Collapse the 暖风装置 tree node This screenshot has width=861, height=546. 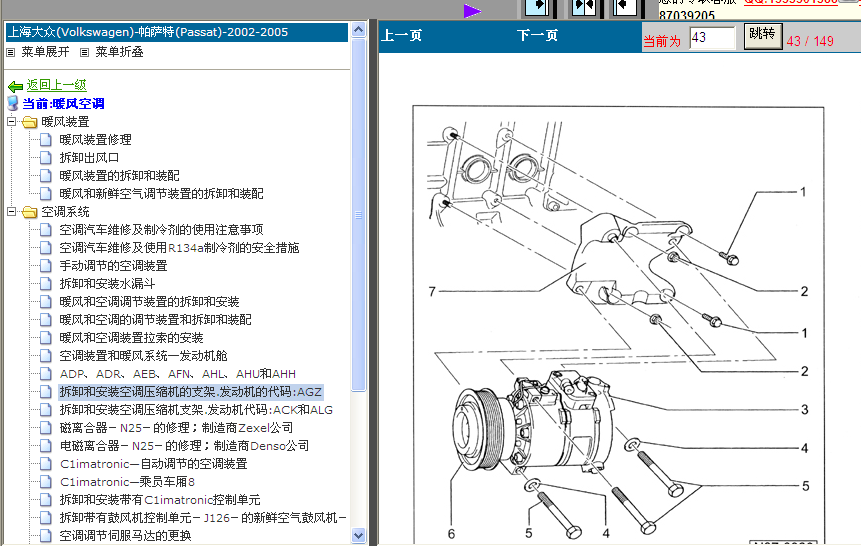click(x=12, y=121)
